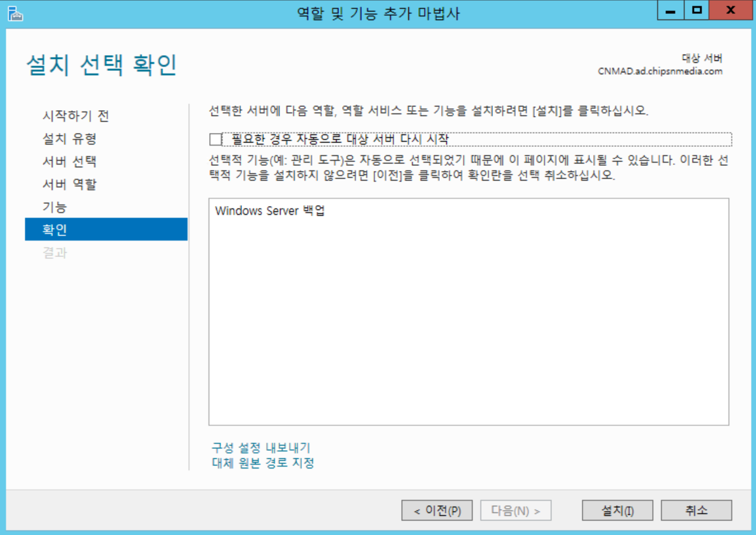Click the 대상 서버 label
The height and width of the screenshot is (535, 756).
pos(702,58)
